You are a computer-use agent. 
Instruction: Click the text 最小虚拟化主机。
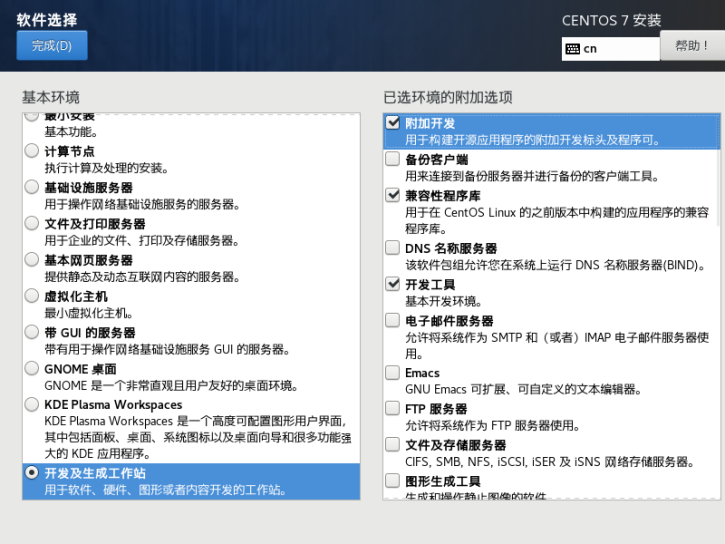click(x=89, y=313)
